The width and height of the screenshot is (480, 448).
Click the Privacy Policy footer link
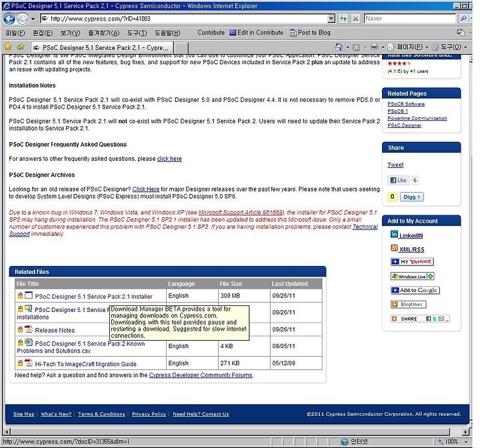pos(149,414)
